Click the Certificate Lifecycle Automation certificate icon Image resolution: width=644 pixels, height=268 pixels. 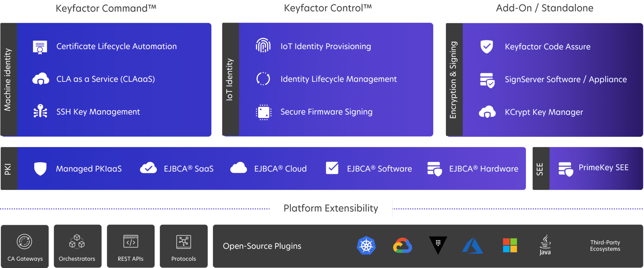40,47
